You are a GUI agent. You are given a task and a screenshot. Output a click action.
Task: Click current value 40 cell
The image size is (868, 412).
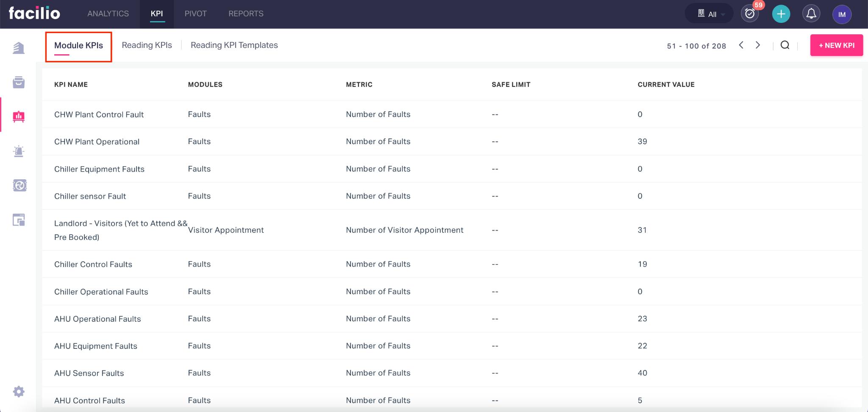(642, 373)
